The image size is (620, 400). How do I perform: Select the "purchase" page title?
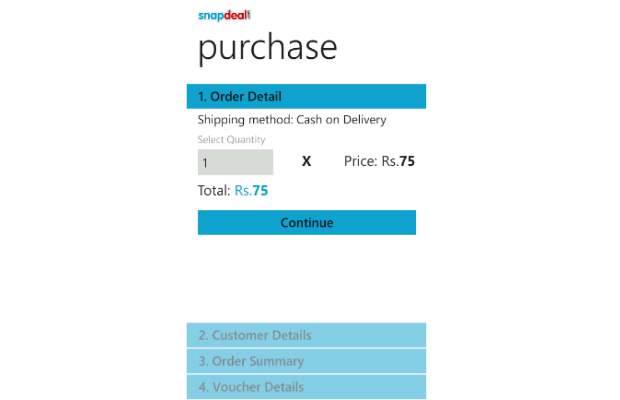(x=267, y=48)
